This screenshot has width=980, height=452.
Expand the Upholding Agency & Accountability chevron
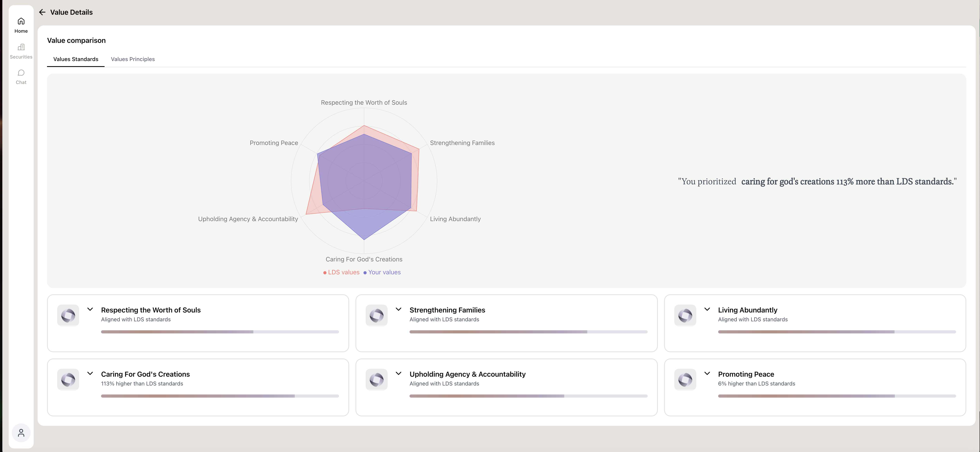click(398, 374)
